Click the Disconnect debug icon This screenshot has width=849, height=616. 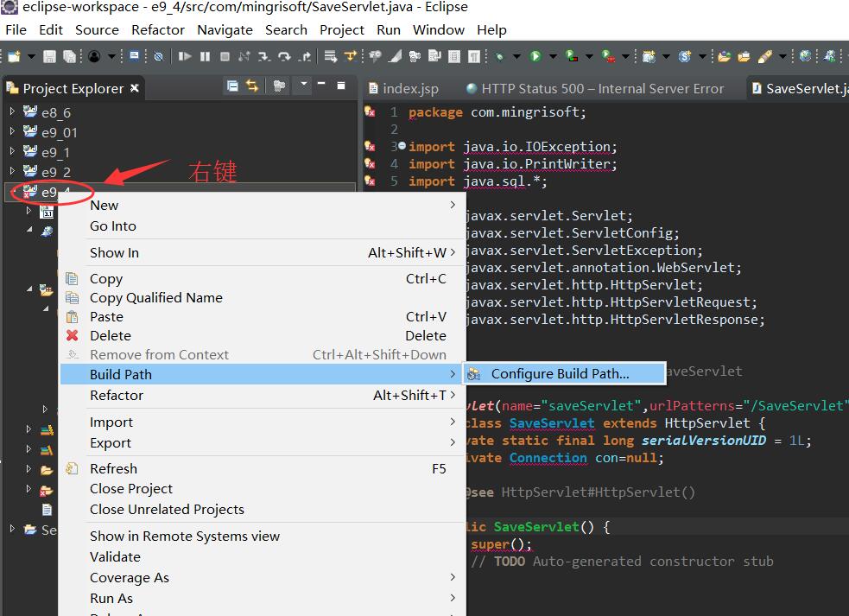(x=244, y=56)
